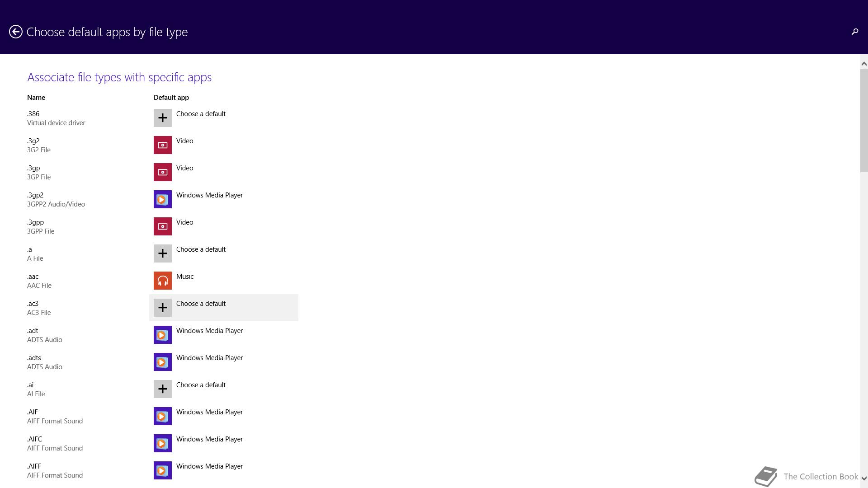Click the plus icon for .ac3
This screenshot has height=488, width=868.
click(163, 308)
